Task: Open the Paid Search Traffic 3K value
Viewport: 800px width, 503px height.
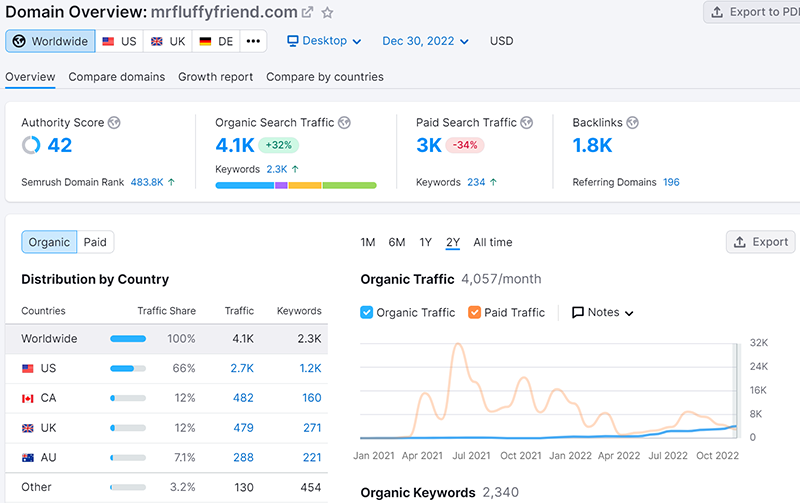Action: pos(429,145)
